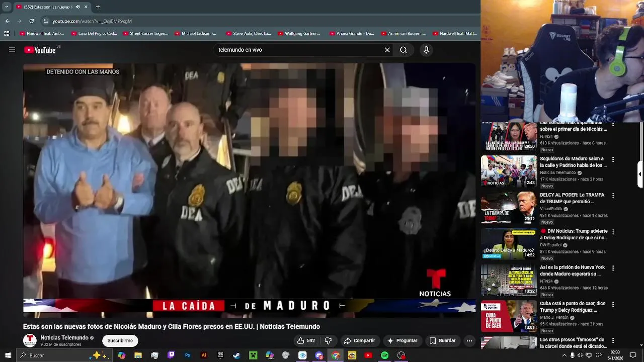
Task: Open 'DW Noticias: Trump advierte' video title
Action: pyautogui.click(x=574, y=234)
